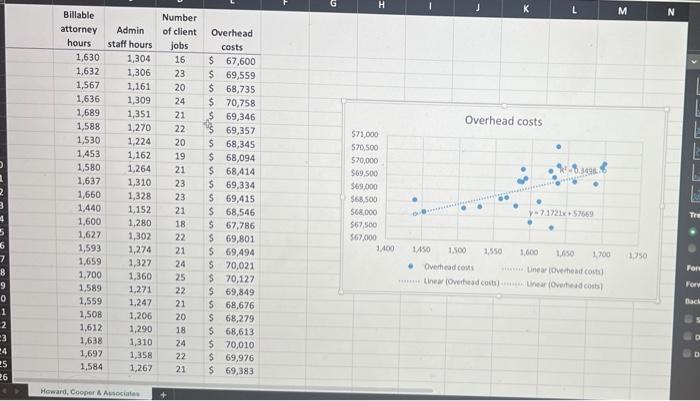The width and height of the screenshot is (700, 401).
Task: Select the billable hours cell 1,700
Action: (81, 275)
